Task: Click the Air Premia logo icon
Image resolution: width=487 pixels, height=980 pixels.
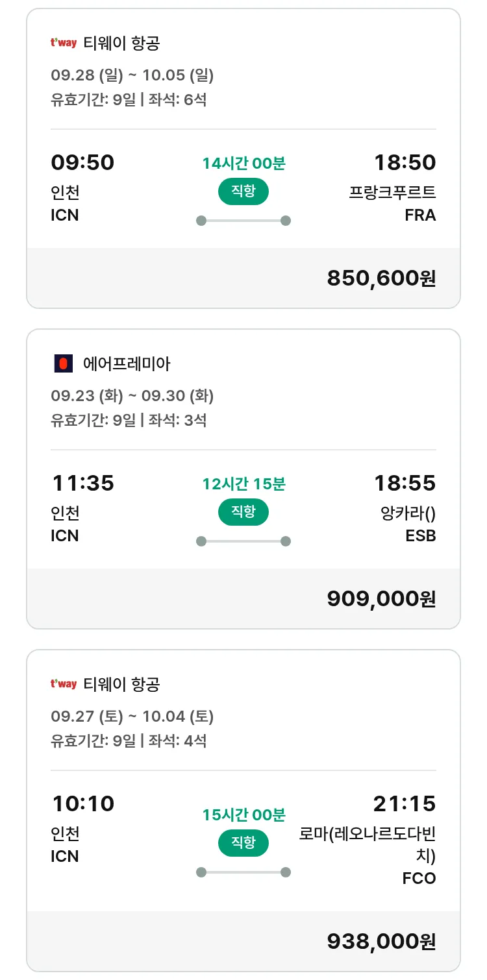Action: point(63,364)
